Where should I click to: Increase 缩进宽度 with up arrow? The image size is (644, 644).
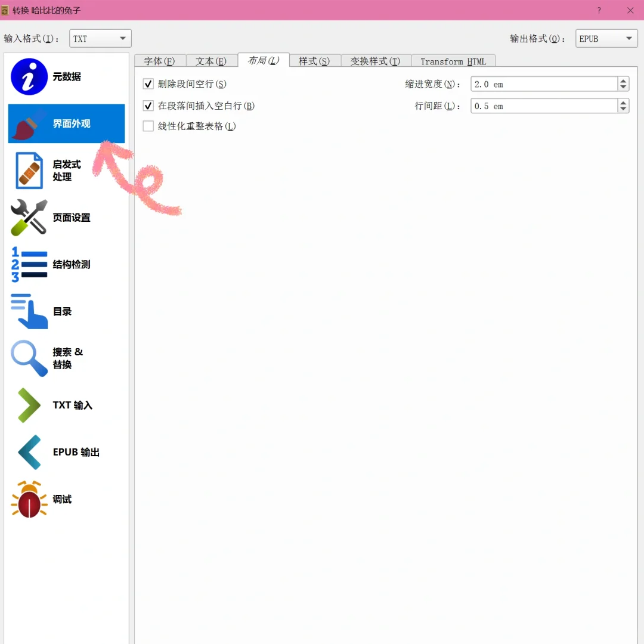coord(623,81)
